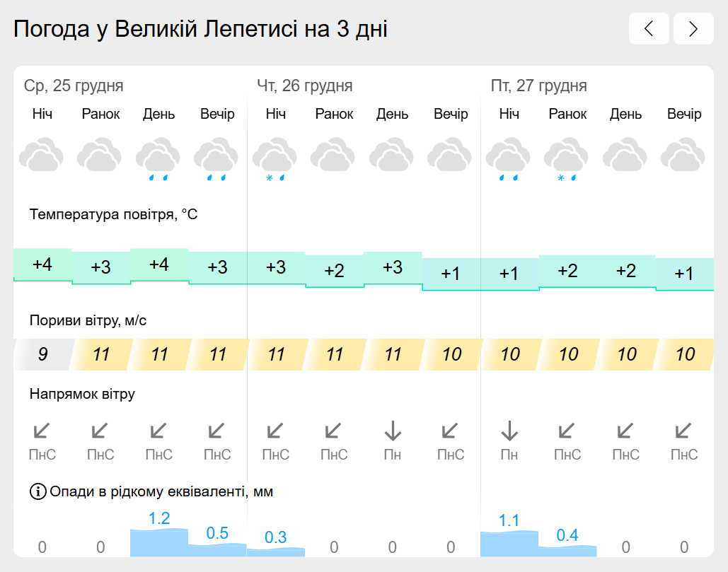Go to the next forecast days arrow
Viewport: 728px width, 572px height.
point(693,29)
